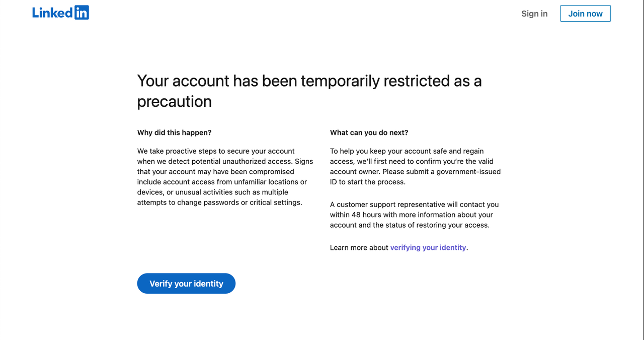Click the words "government-issued" in the paragraph
Viewport: 644px width, 340px height.
tap(468, 171)
